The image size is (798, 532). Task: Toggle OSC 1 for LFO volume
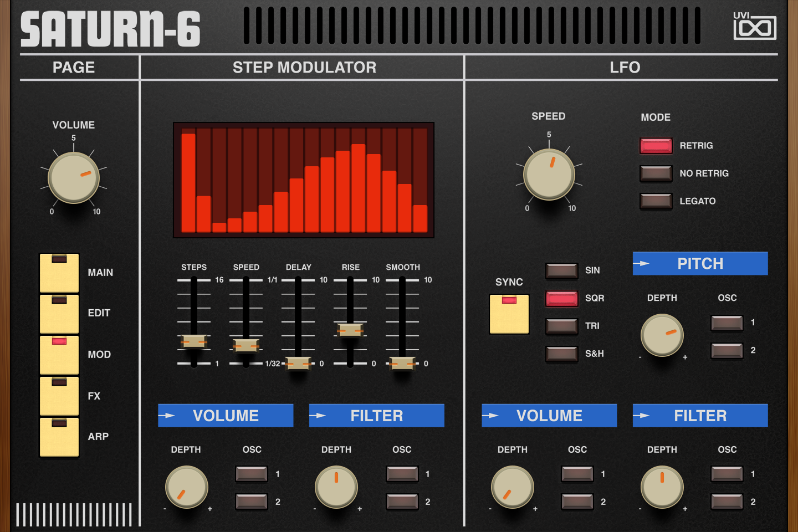click(x=577, y=474)
